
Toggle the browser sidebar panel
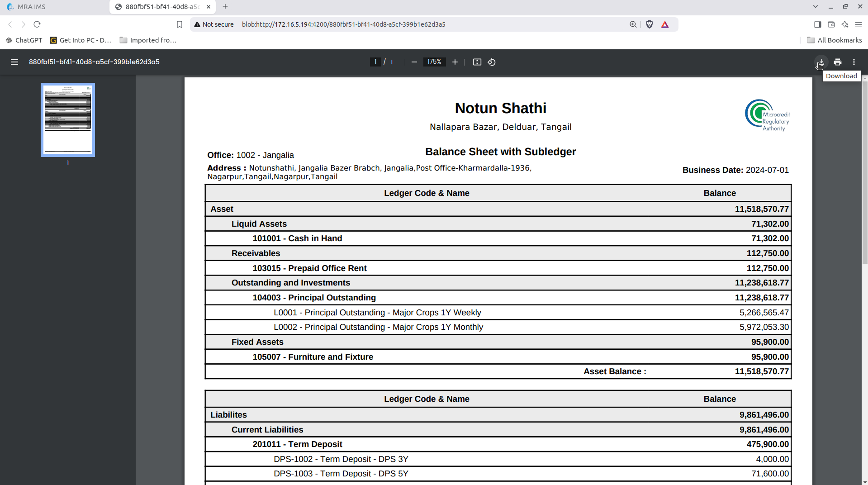(818, 24)
